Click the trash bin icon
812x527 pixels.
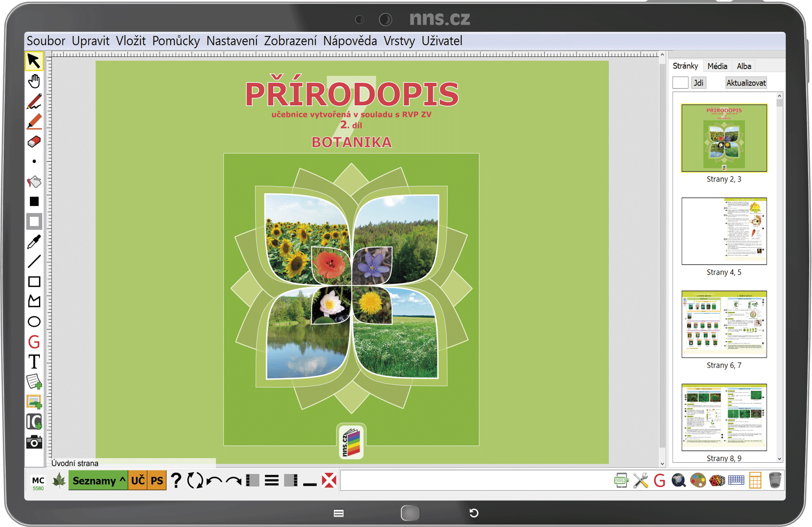[x=775, y=480]
